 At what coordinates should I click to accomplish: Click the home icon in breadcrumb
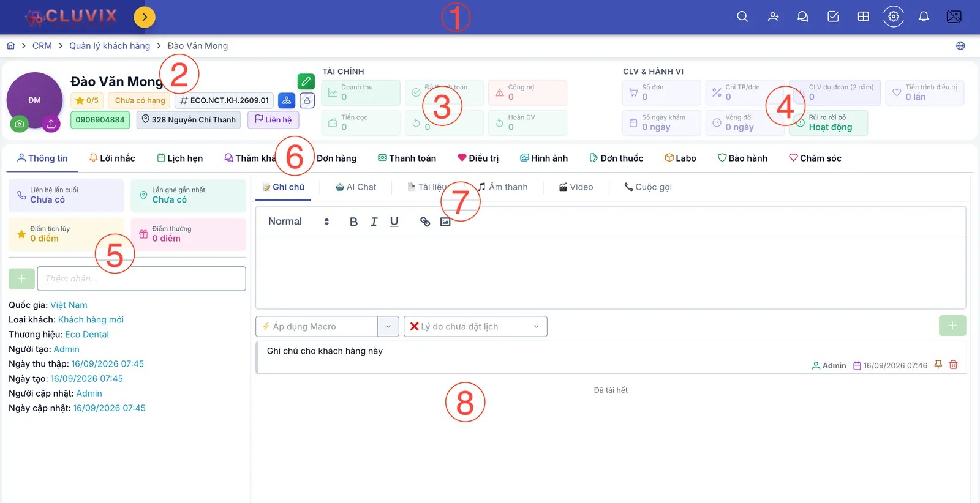(10, 46)
